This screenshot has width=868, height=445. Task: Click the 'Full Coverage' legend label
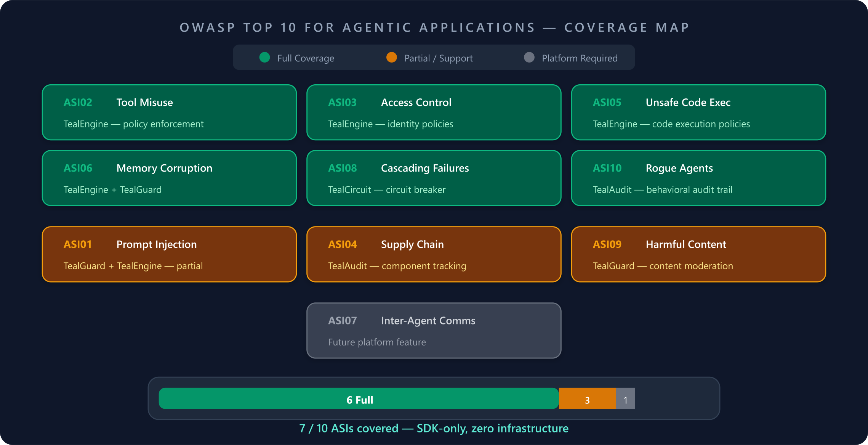[x=306, y=58]
